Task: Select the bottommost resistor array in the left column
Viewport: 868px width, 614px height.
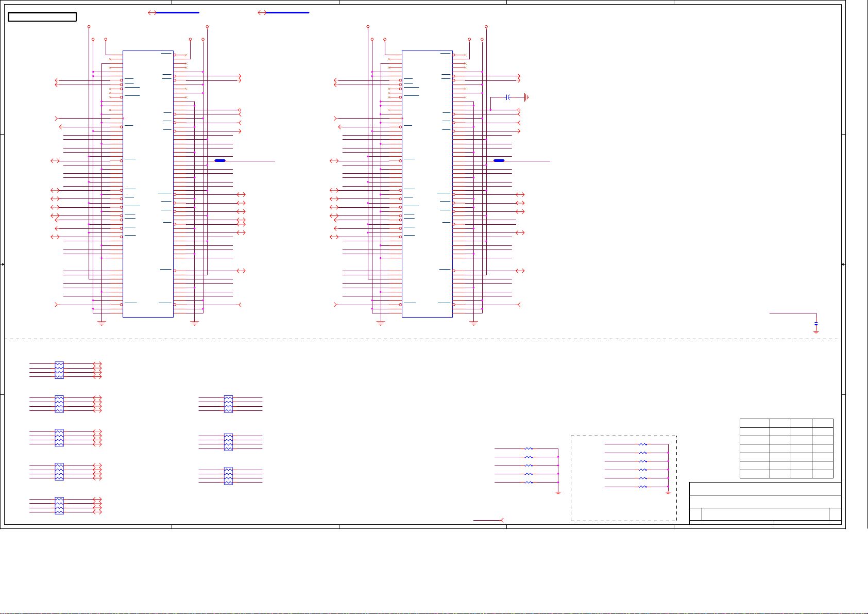Action: (x=59, y=506)
